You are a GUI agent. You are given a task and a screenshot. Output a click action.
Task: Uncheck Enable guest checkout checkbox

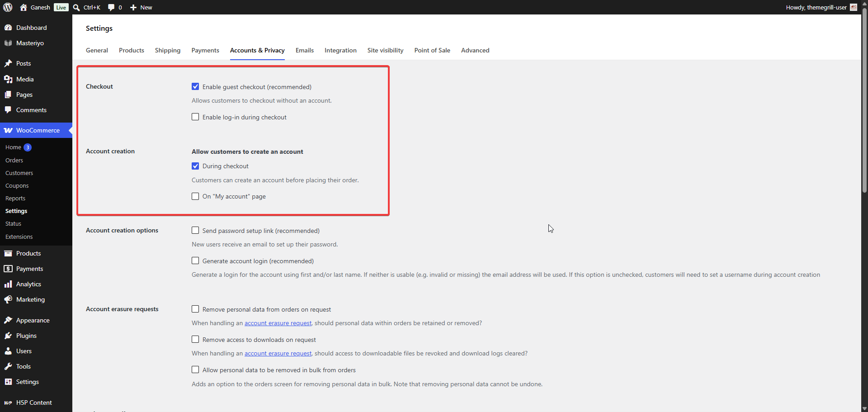[x=195, y=86]
